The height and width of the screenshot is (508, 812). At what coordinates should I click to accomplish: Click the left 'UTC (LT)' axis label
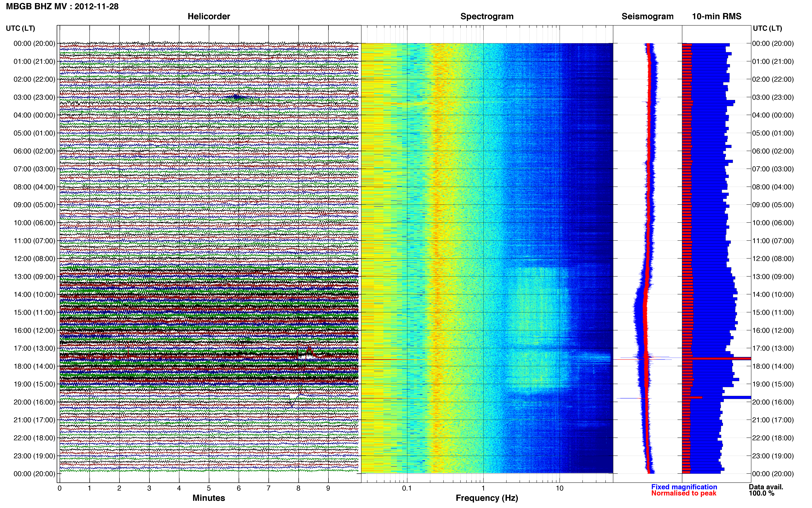[21, 28]
